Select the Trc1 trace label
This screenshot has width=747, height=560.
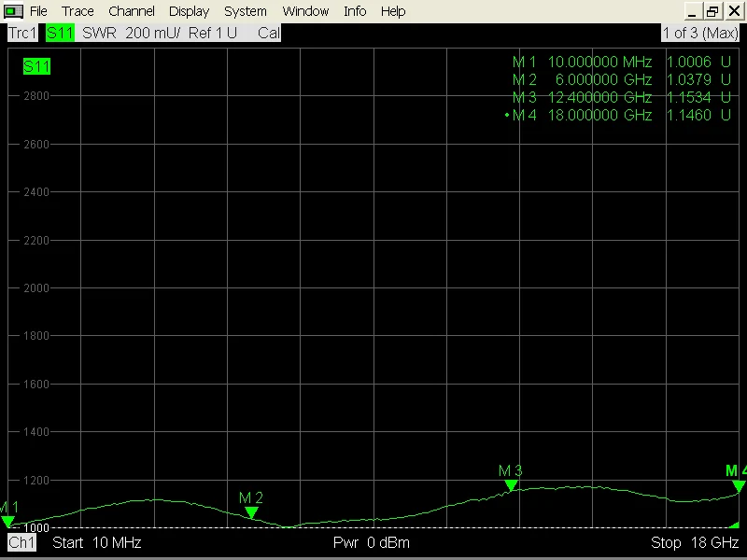point(22,33)
